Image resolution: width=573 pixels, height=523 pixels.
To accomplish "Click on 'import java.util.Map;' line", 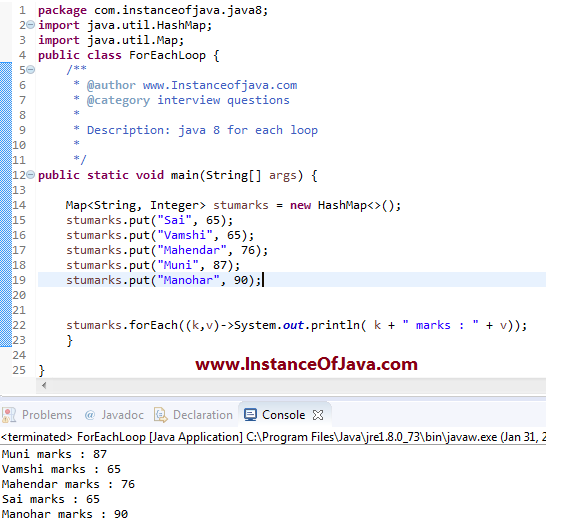I will click(111, 40).
